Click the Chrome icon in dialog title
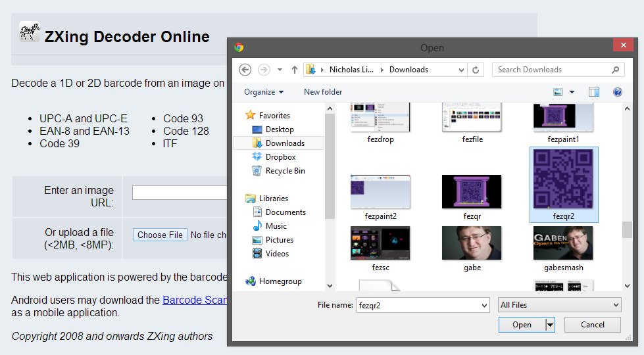This screenshot has height=355, width=644. (x=239, y=47)
